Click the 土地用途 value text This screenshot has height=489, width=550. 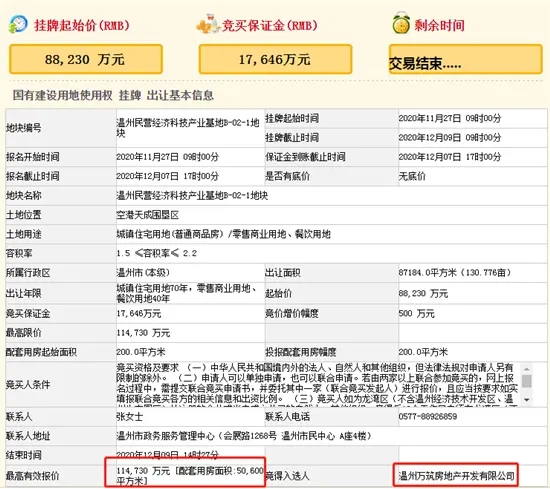tap(223, 234)
